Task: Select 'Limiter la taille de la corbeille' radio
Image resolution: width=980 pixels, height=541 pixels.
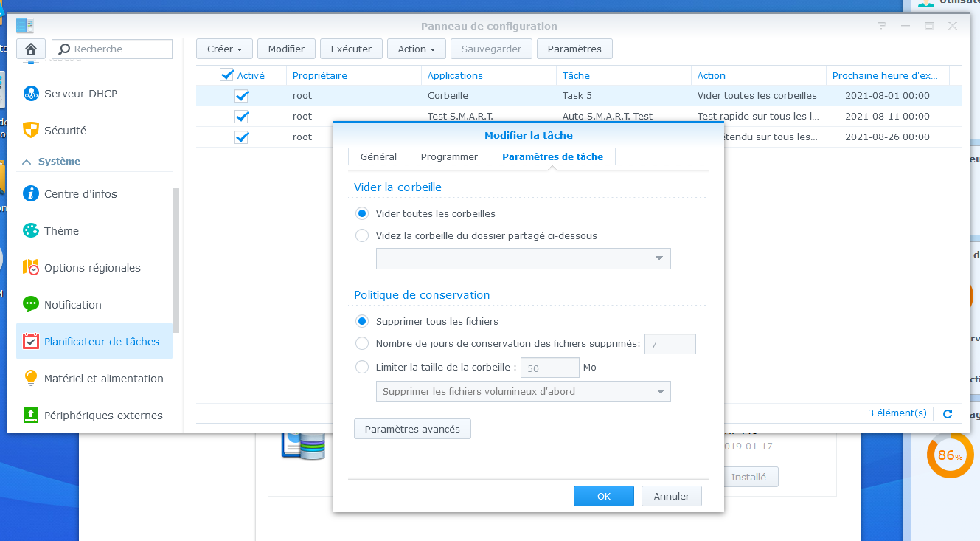Action: (362, 367)
